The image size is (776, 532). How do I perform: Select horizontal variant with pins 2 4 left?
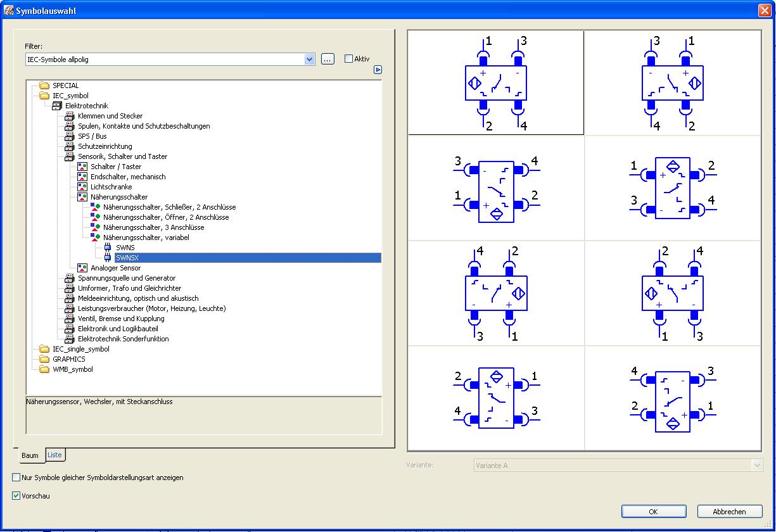click(x=496, y=398)
